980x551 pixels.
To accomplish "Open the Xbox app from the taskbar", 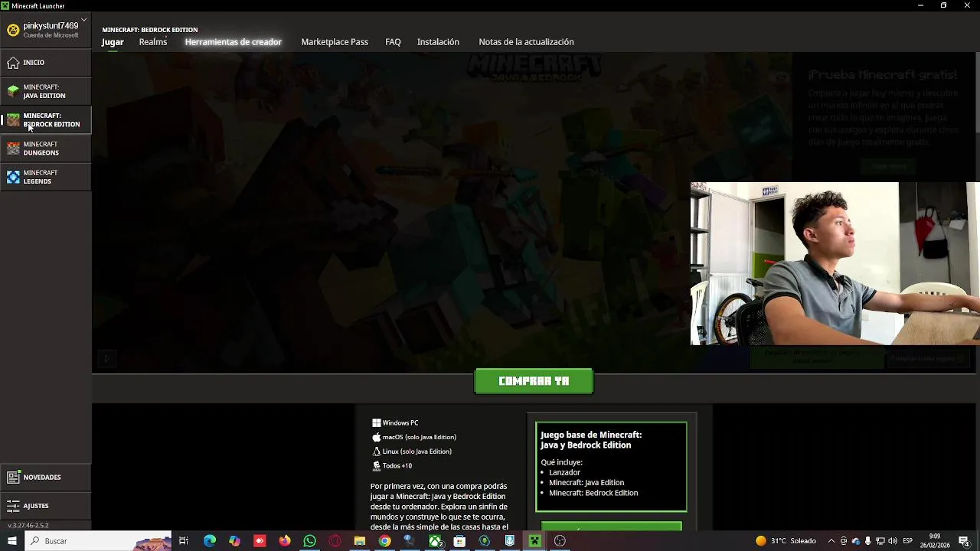I will pyautogui.click(x=435, y=541).
